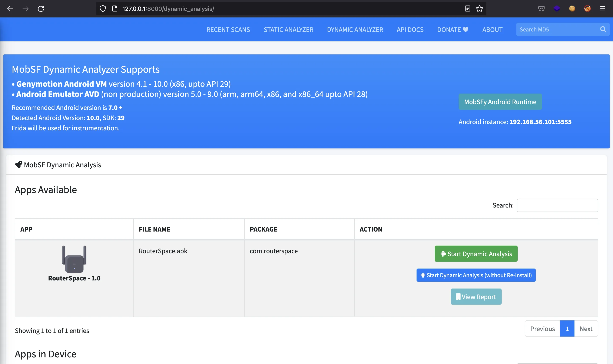Open the RECENT SCANS menu item

click(228, 30)
